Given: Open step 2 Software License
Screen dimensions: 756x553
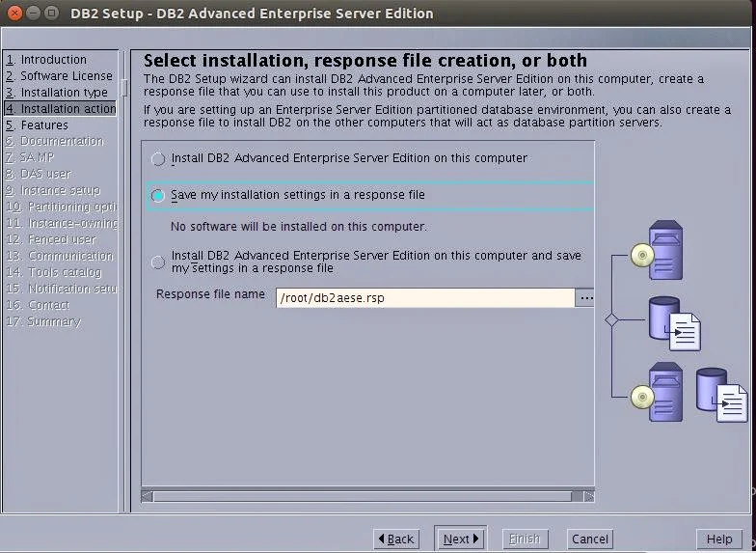Looking at the screenshot, I should click(x=59, y=75).
